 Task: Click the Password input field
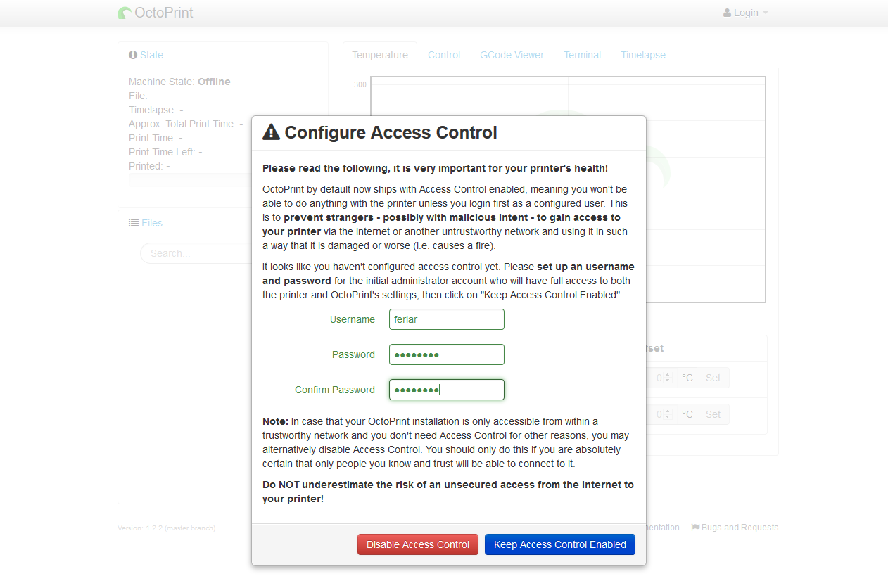447,354
